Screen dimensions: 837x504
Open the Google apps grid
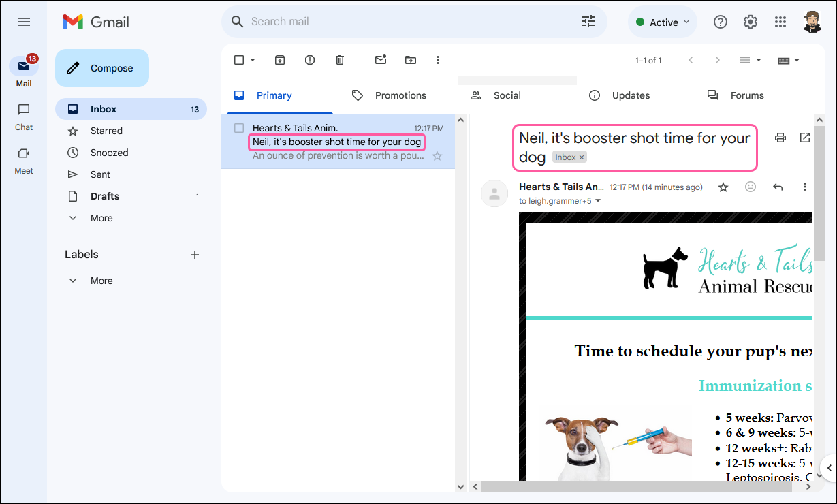(x=780, y=22)
